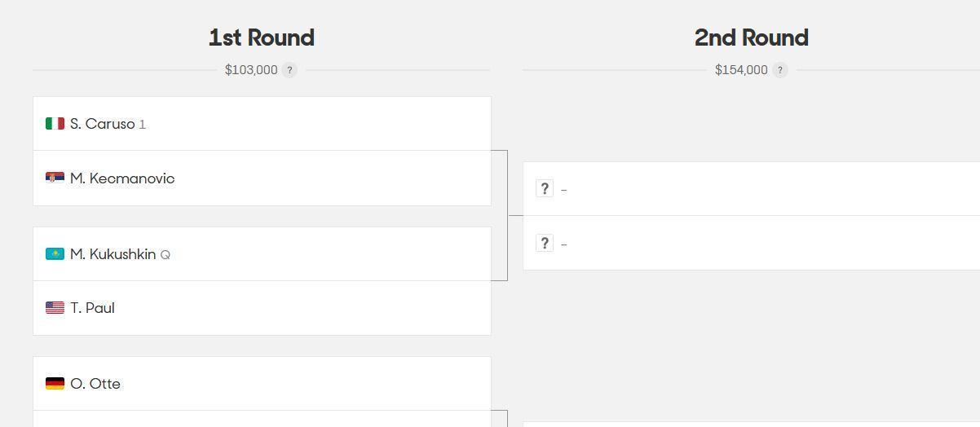Select T. Paul player name
Screen dimensions: 980x427
(92, 308)
